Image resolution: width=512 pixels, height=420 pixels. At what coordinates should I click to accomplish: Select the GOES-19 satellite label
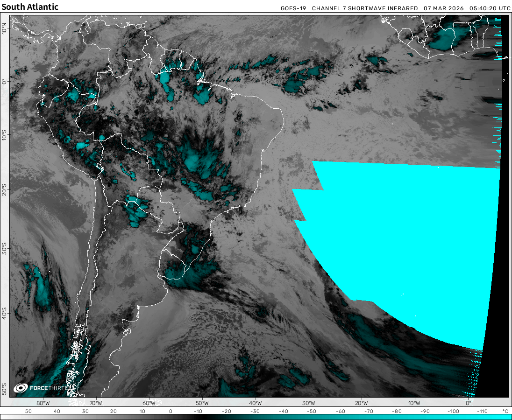[294, 8]
